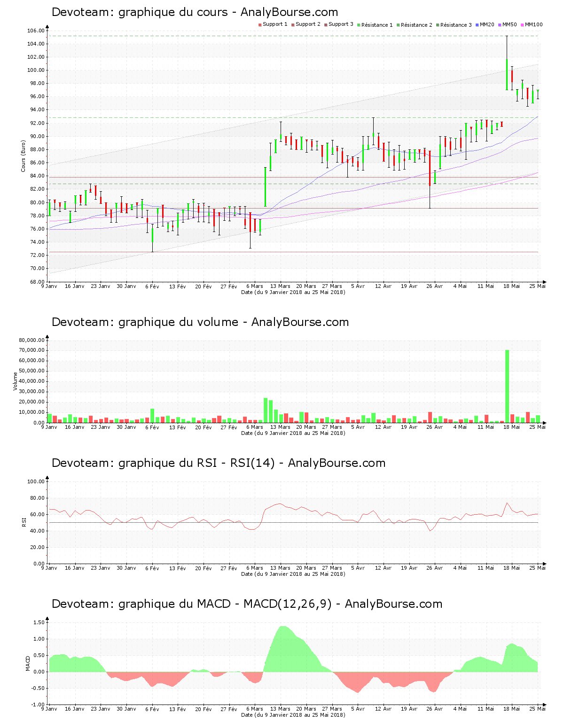Select the MM50 legend label
The image size is (564, 728).
tap(509, 24)
